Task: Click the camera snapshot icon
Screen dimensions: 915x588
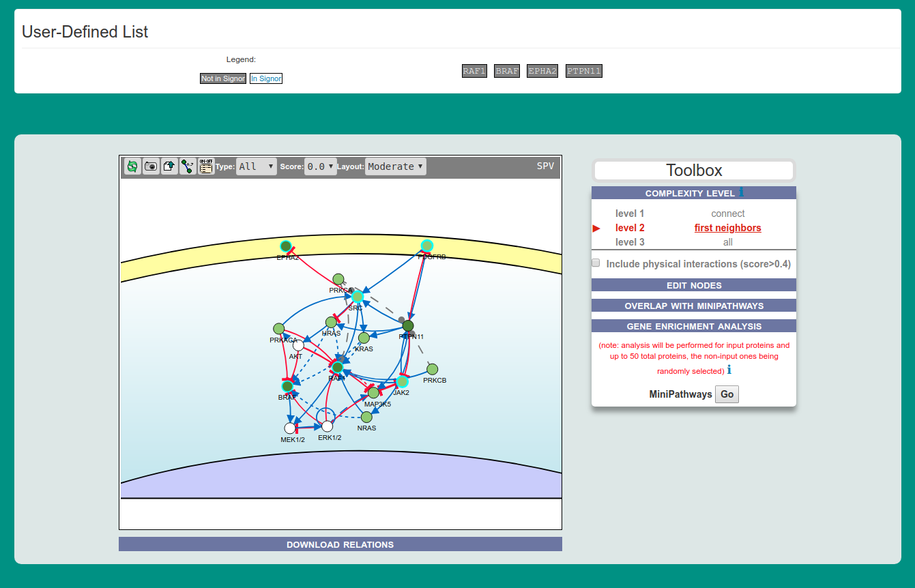Action: pos(151,166)
